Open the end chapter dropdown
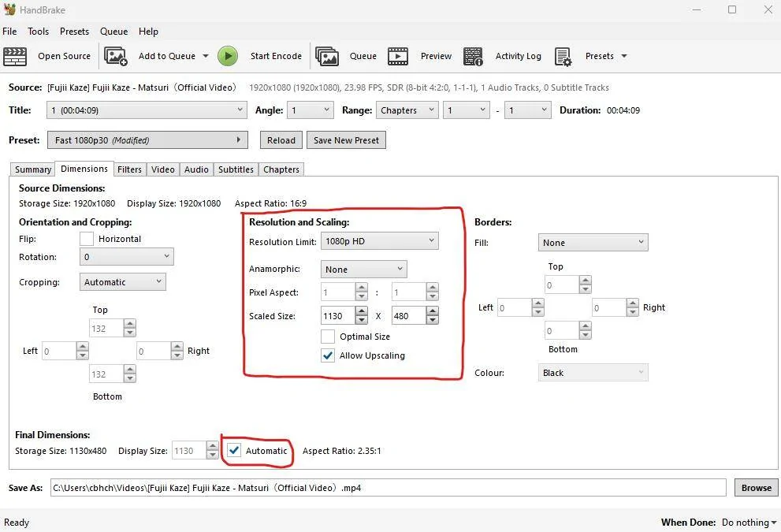This screenshot has width=781, height=532. click(528, 110)
